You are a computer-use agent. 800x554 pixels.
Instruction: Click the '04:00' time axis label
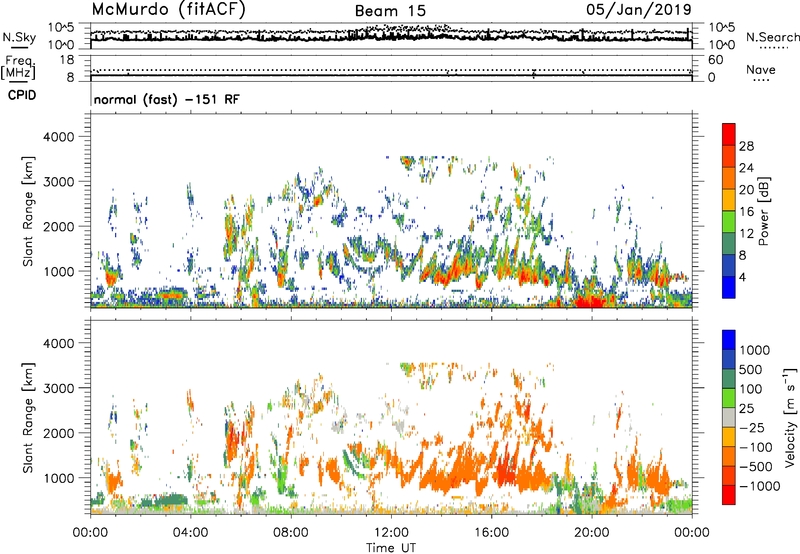pos(190,533)
